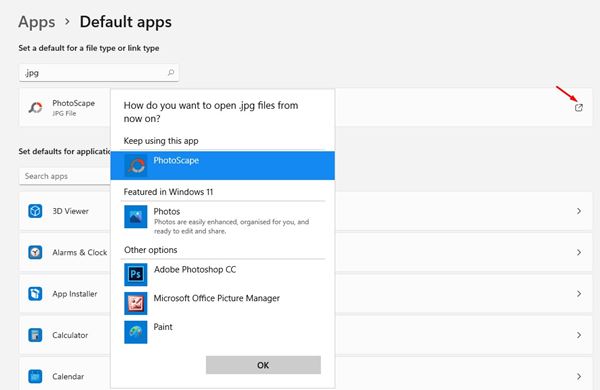Choose the Microsoft Office Picture Manager label
The height and width of the screenshot is (390, 600).
217,298
